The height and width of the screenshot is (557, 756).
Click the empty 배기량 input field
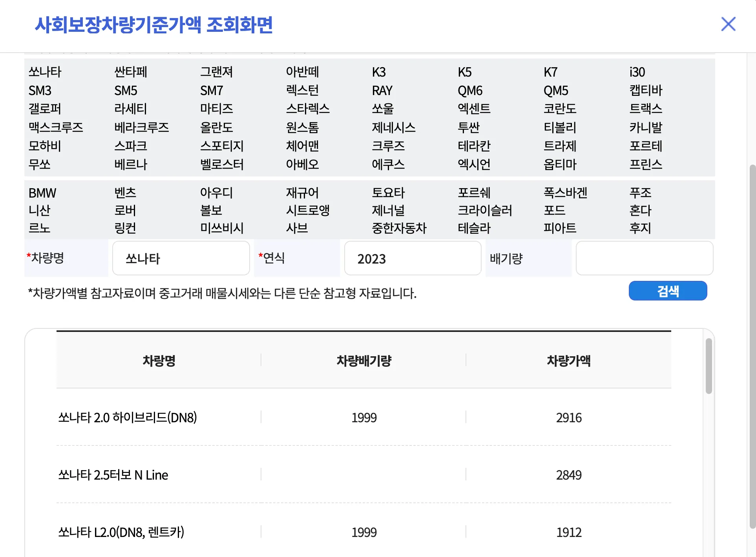(x=644, y=258)
